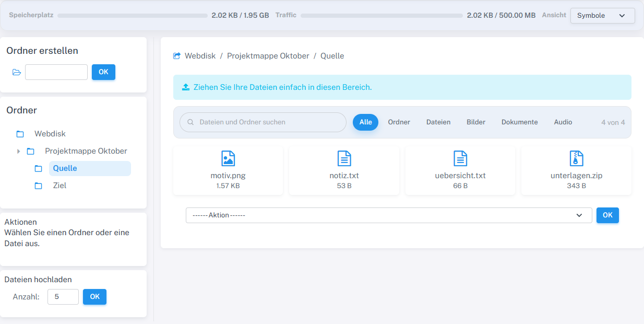This screenshot has height=324, width=644.
Task: Click the share icon in breadcrumb
Action: [x=177, y=56]
